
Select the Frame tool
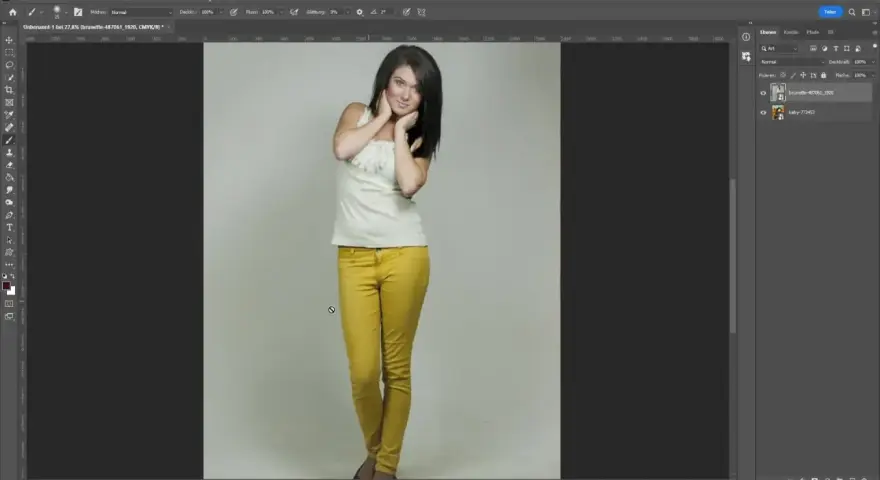9,103
